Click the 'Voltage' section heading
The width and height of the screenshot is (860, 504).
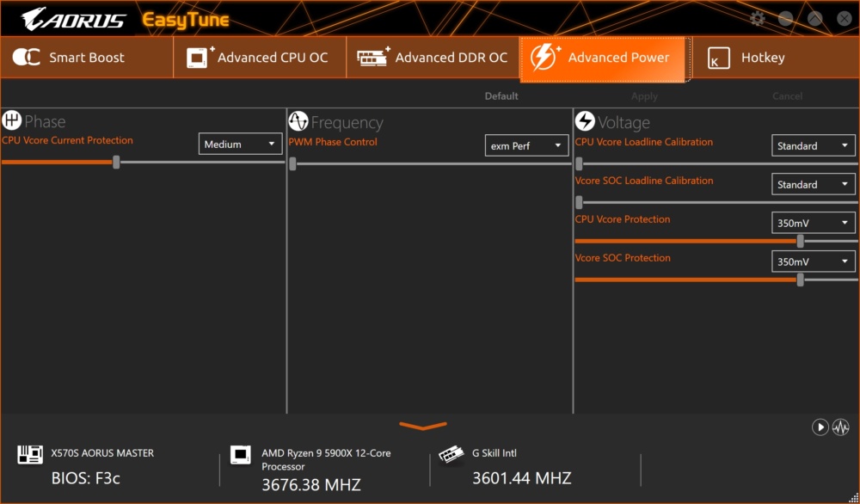click(x=623, y=122)
